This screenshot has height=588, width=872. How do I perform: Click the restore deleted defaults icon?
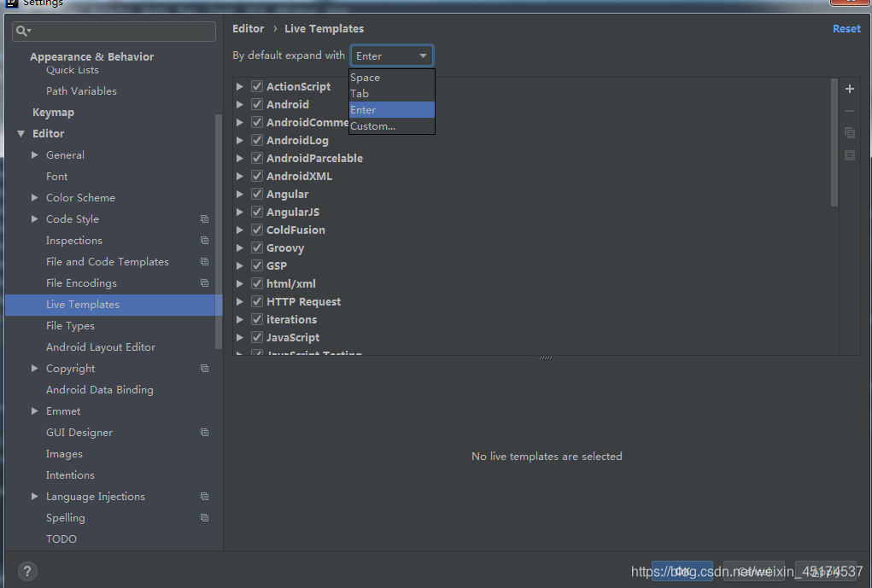(849, 155)
